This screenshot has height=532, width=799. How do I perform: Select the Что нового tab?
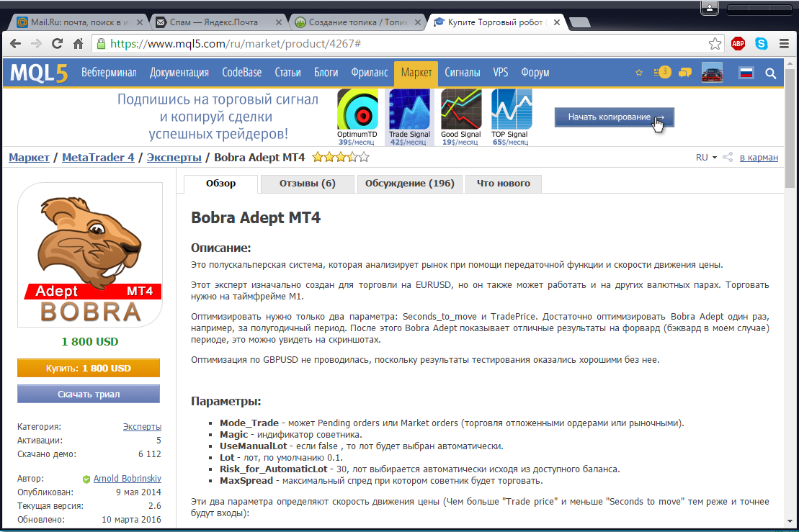point(504,184)
